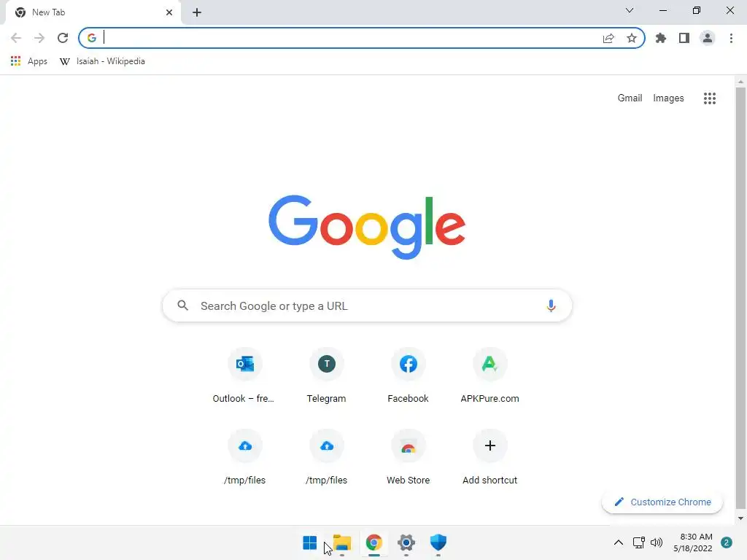Open the Gmail link
747x560 pixels.
630,98
